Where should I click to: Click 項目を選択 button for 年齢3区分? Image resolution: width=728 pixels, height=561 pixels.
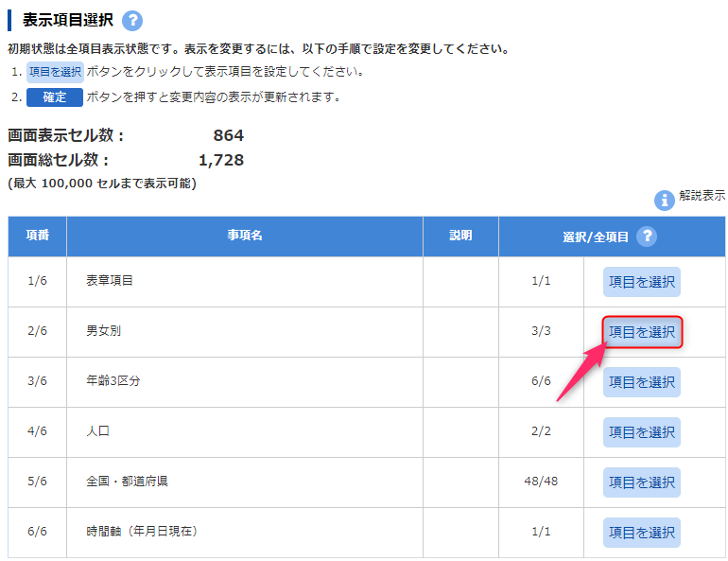point(642,382)
